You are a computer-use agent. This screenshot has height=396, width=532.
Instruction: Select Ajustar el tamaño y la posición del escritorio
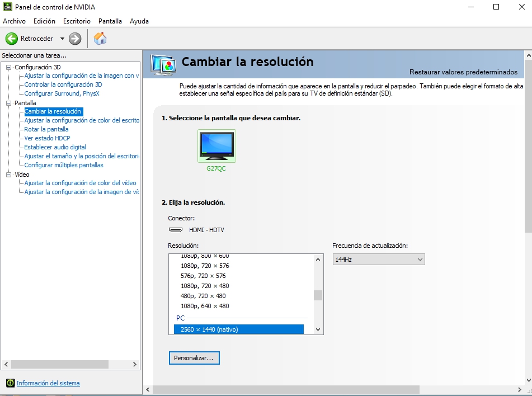82,156
